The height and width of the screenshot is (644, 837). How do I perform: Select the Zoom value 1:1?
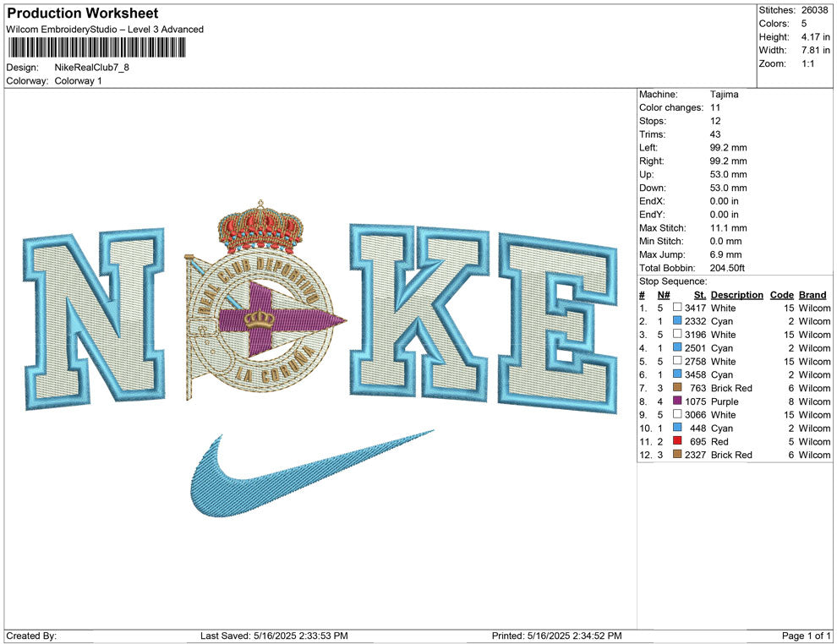click(807, 63)
